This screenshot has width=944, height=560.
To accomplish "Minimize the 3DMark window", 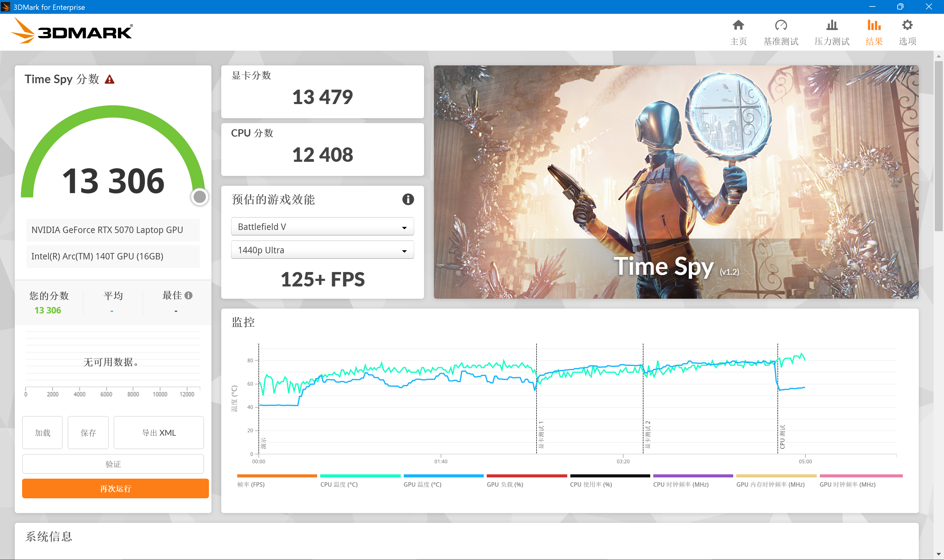I will coord(872,7).
